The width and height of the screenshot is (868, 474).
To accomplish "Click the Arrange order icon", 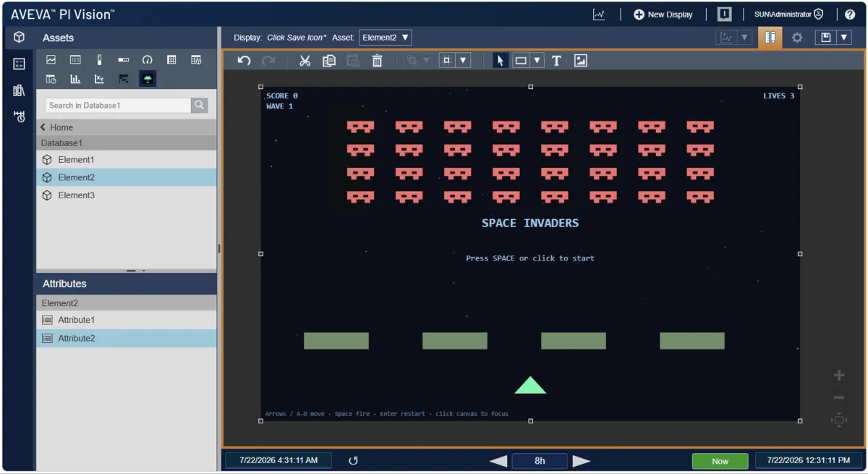I will (412, 61).
